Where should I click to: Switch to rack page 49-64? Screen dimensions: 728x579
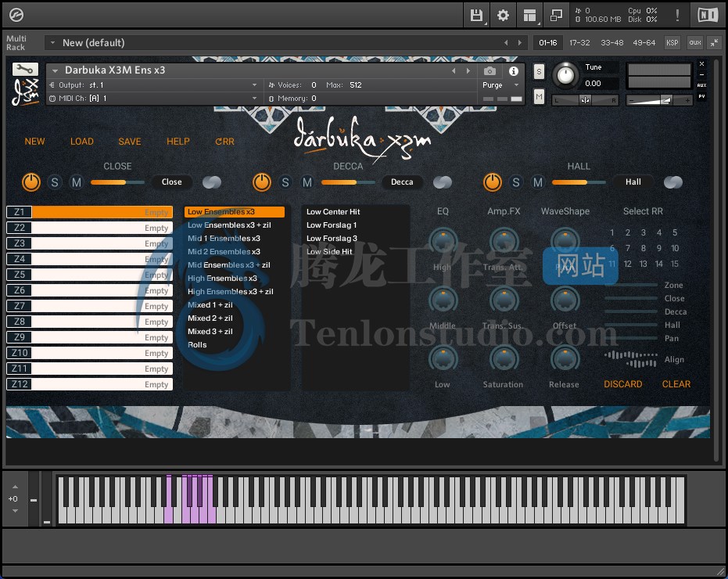click(x=644, y=43)
